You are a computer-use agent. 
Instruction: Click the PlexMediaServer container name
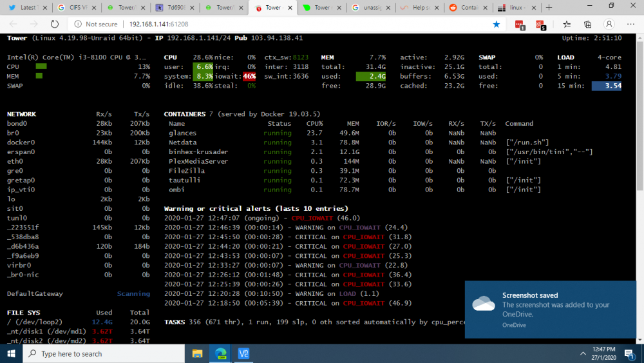click(x=198, y=161)
